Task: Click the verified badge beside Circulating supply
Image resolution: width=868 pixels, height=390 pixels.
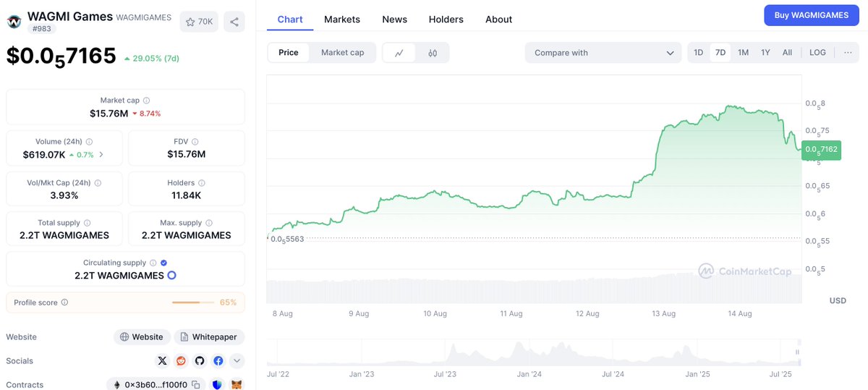Action: [163, 263]
